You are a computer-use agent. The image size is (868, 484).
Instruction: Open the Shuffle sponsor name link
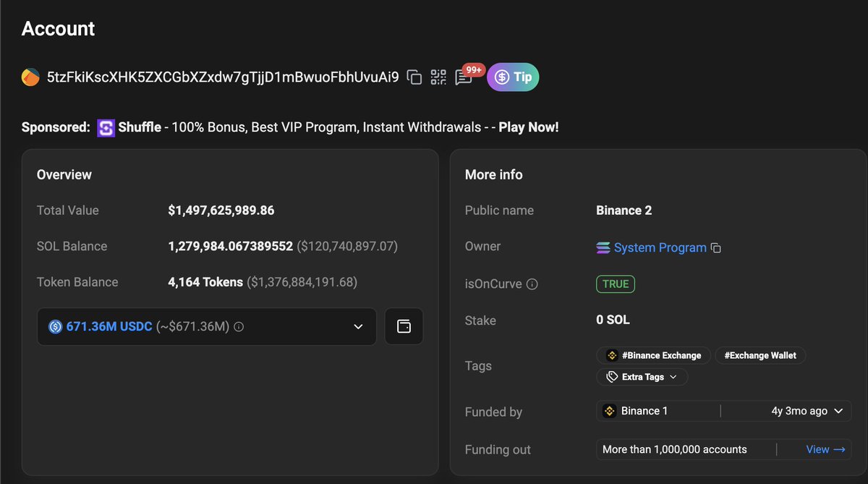(140, 127)
